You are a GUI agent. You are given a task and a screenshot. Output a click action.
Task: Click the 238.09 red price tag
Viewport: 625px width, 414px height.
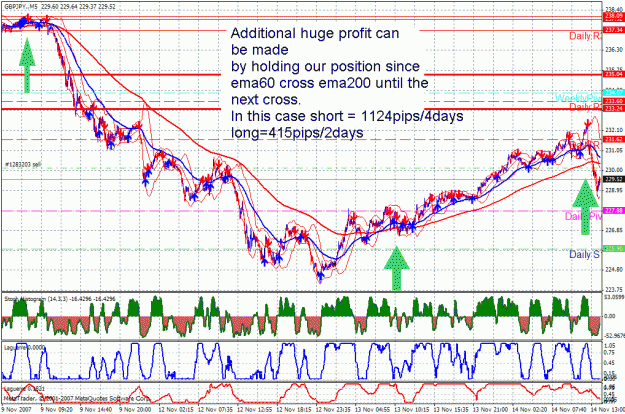(x=614, y=16)
